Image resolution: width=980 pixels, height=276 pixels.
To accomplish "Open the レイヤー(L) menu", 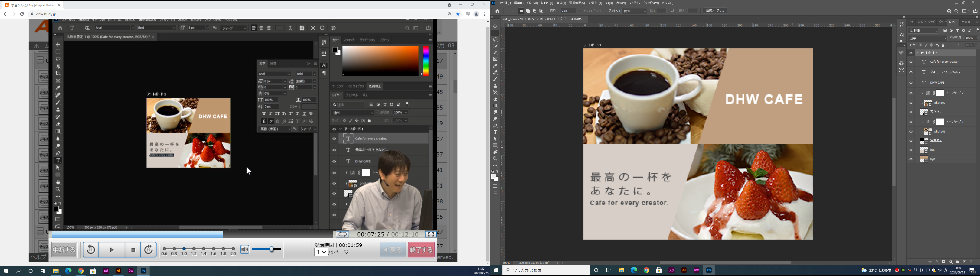I will click(x=547, y=3).
